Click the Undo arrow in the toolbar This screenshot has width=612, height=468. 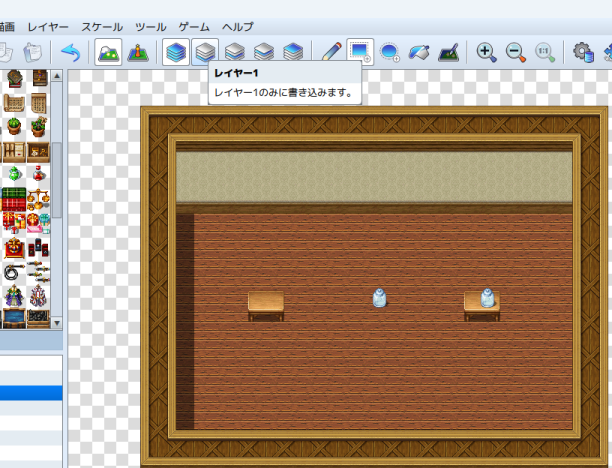(x=70, y=52)
